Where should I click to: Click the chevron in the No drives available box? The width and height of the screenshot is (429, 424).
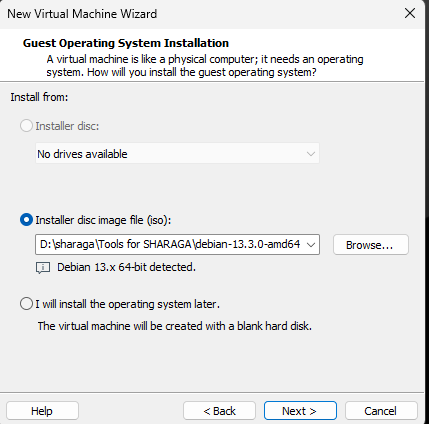pos(311,154)
